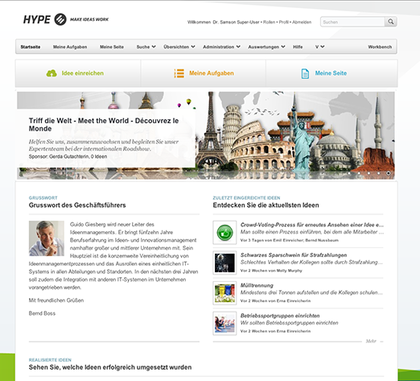
Task: Expand the Übersichten dropdown menu
Action: [x=179, y=47]
